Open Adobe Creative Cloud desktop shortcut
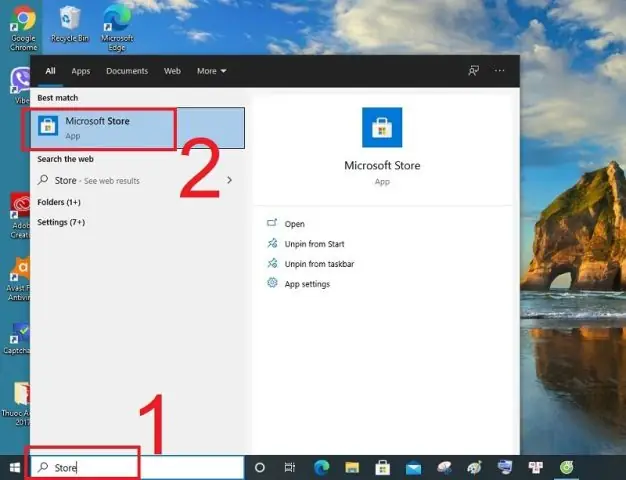Screen dimensions: 626x480 (20, 216)
